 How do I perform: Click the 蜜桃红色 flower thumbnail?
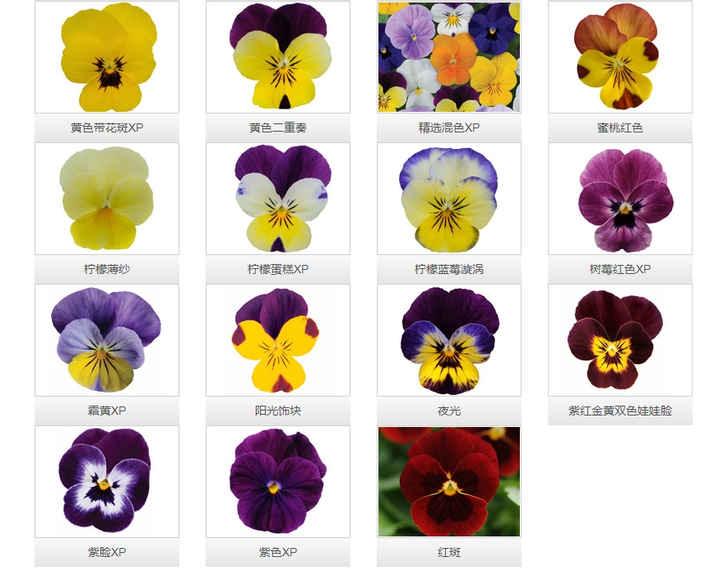[x=620, y=58]
